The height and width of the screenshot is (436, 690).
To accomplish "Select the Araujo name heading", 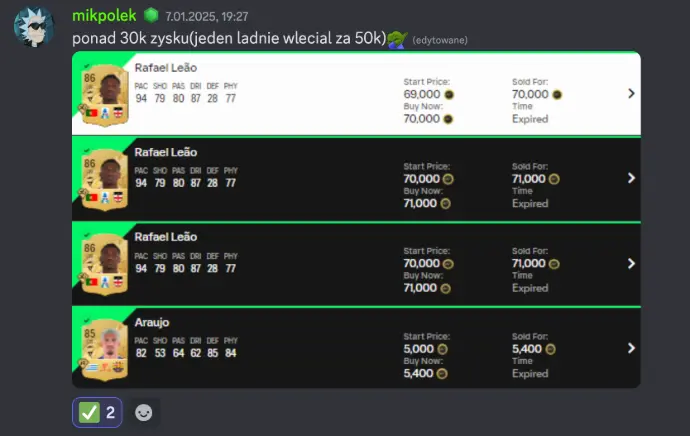I will (x=152, y=322).
